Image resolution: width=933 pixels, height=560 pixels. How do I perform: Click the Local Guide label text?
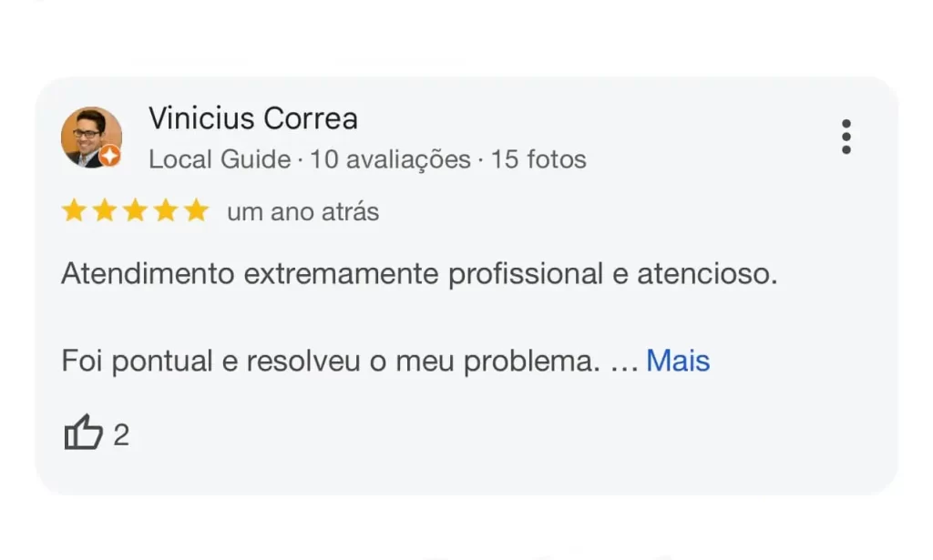[219, 159]
